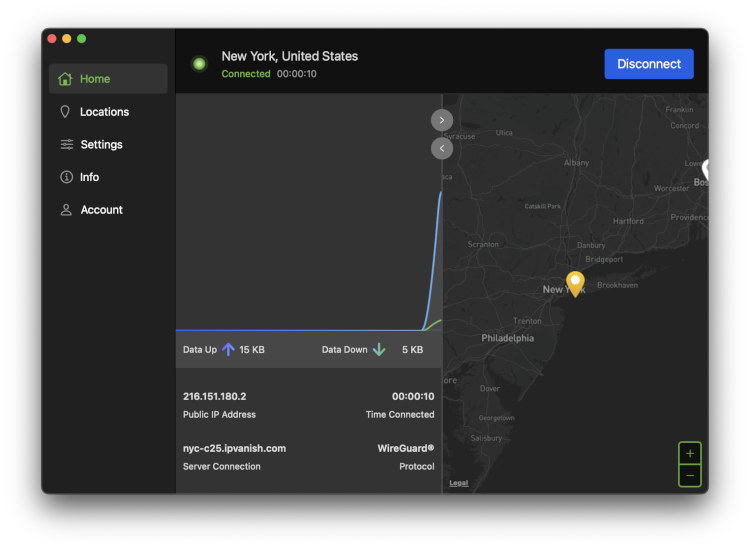Collapse panel with left chevron button
This screenshot has width=750, height=549.
coord(442,148)
